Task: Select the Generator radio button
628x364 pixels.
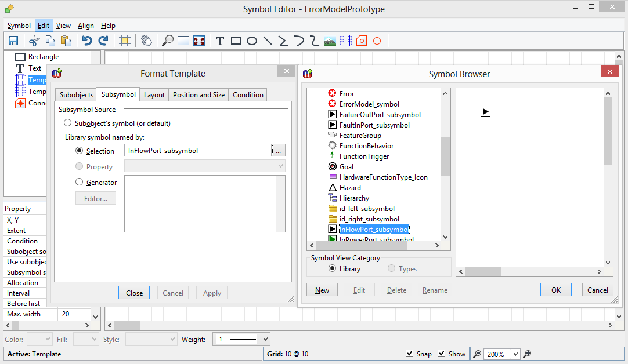Action: coord(80,182)
